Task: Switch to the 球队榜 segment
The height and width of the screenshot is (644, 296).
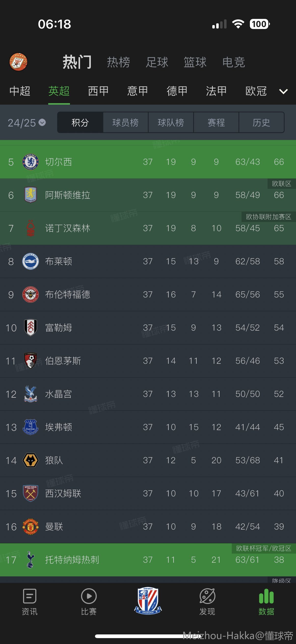Action: point(171,123)
